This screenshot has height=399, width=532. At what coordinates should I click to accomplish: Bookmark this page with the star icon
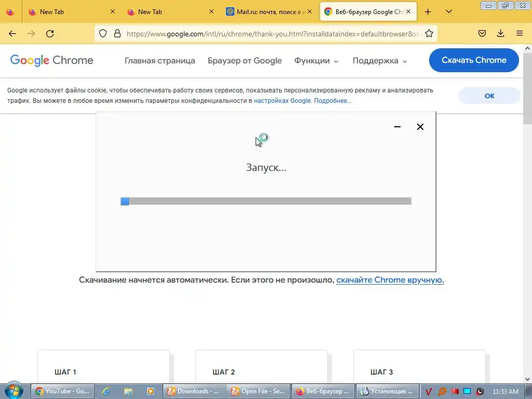click(x=429, y=33)
